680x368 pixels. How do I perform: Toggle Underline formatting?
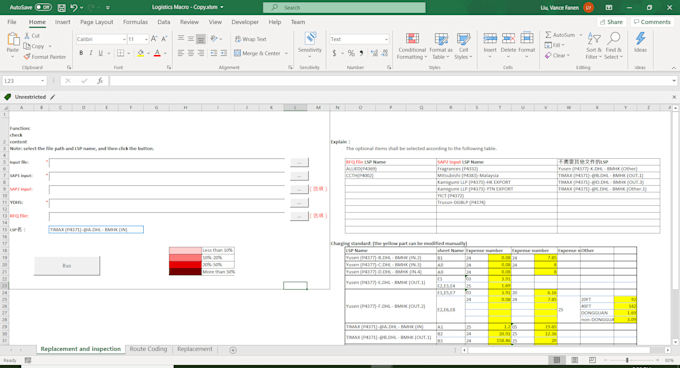101,53
